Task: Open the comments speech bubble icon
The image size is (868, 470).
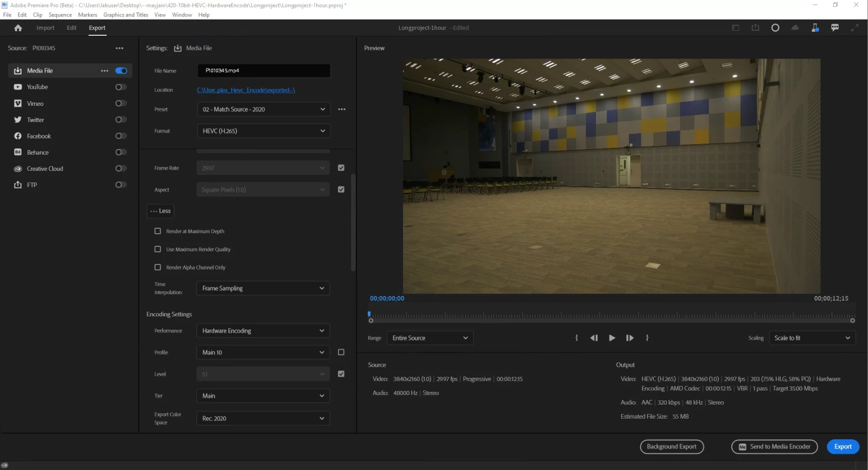Action: coord(835,28)
